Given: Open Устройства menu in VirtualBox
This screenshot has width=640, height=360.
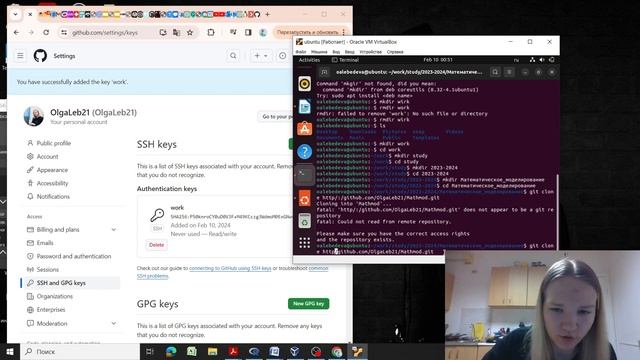Looking at the screenshot, I should [370, 52].
